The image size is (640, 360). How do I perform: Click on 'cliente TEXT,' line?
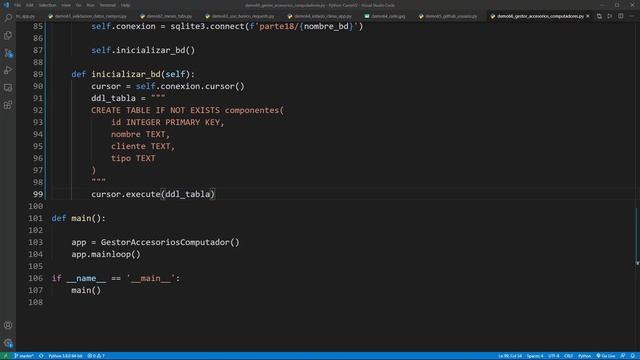click(143, 147)
